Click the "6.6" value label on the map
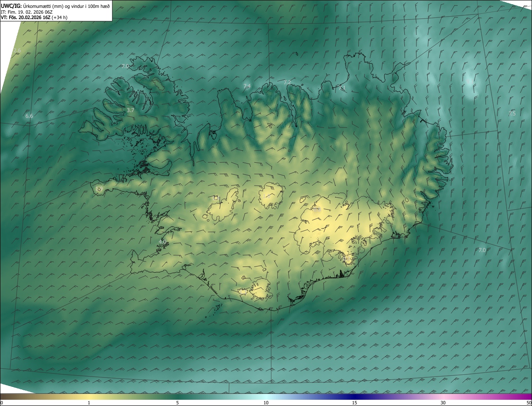This screenshot has width=532, height=406. pos(29,116)
